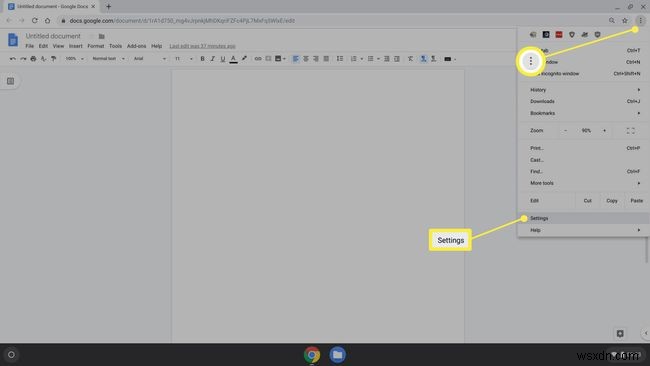Apply bulleted list
Screen dimensions: 650x366
[371, 59]
